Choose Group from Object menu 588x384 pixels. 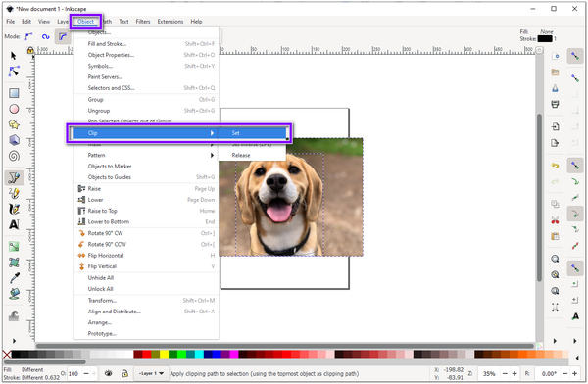point(146,99)
